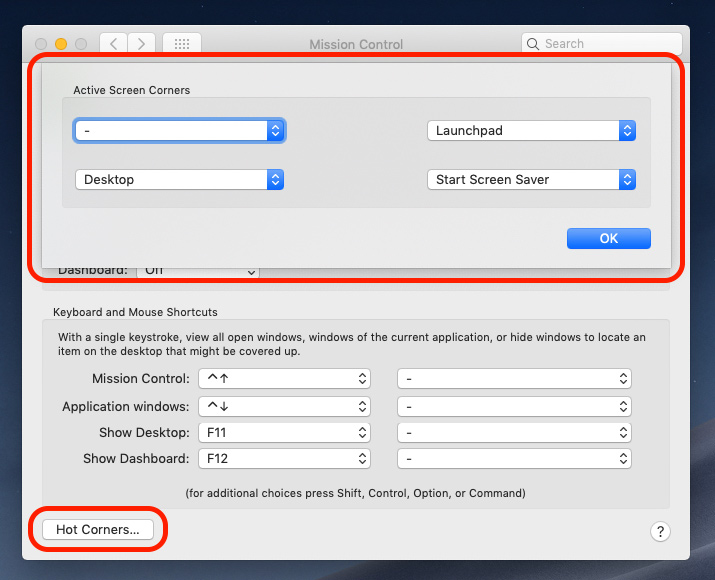Viewport: 715px width, 580px height.
Task: Click the Search field in the toolbar
Action: (601, 44)
